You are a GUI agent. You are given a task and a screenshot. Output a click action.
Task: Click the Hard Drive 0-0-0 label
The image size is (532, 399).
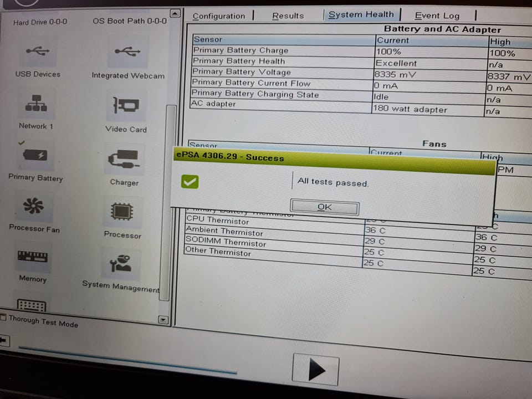40,22
